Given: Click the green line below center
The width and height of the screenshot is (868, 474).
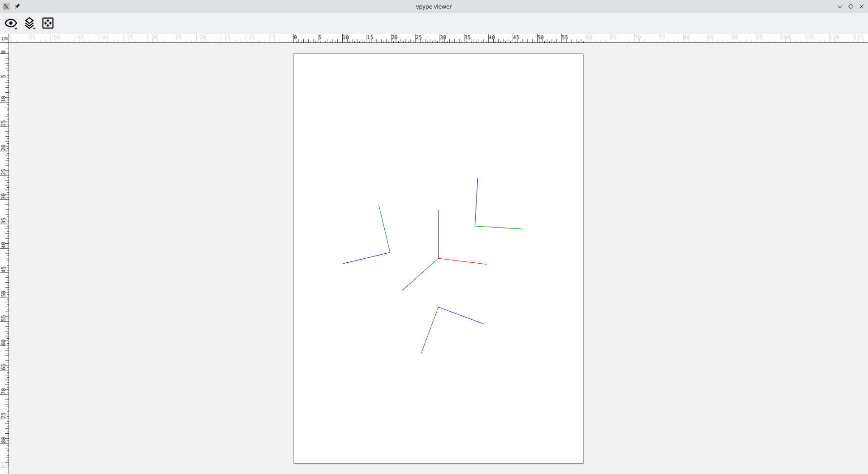Looking at the screenshot, I should 420,275.
